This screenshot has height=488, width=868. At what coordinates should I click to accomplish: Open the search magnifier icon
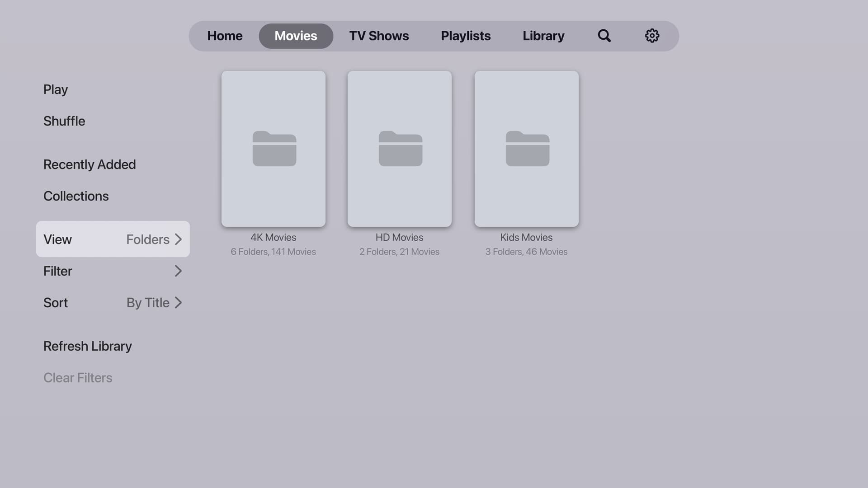click(604, 36)
